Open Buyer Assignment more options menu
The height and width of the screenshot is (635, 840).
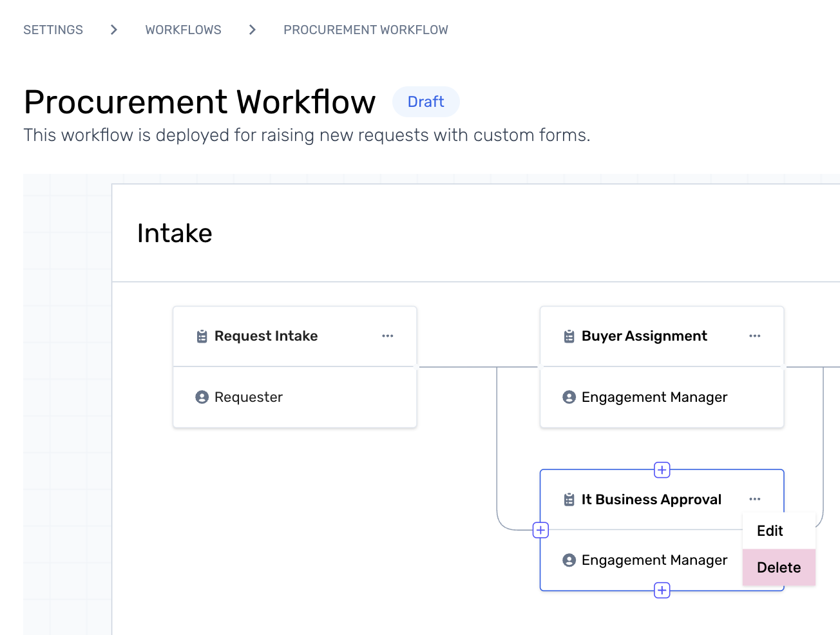754,336
